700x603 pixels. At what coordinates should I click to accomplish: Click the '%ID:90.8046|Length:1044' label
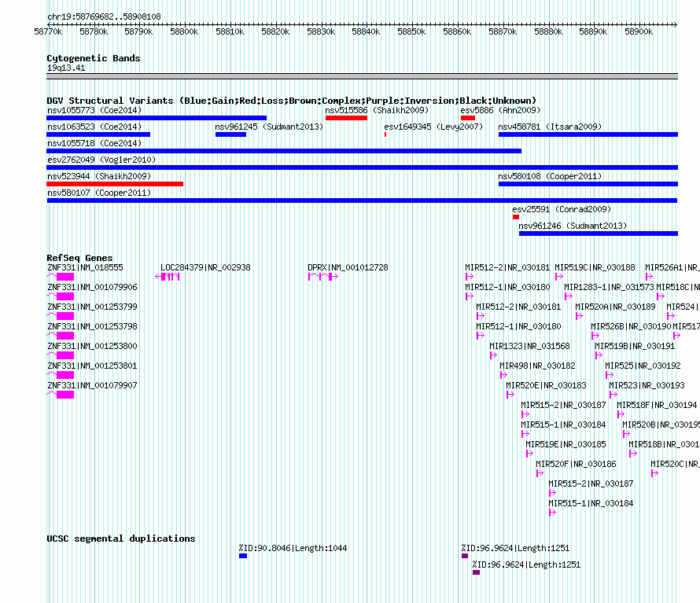click(293, 548)
